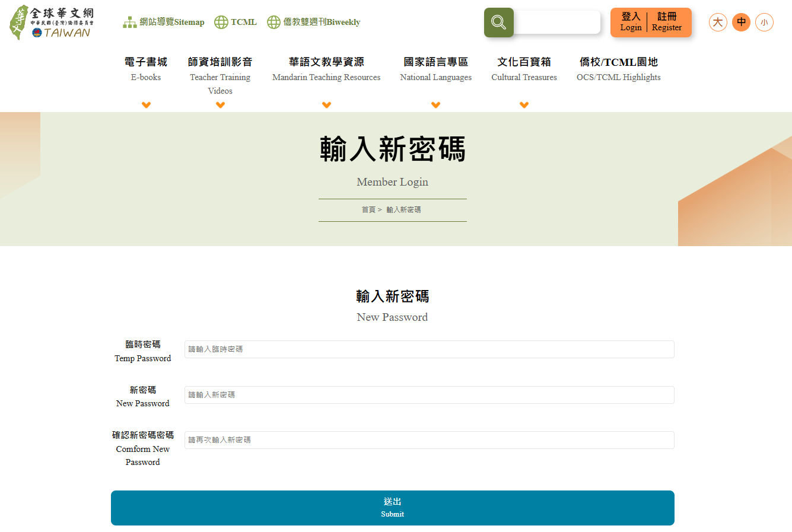Screen dimensions: 792x532
Task: Click the Huayu World Taiwan site logo
Action: (52, 23)
